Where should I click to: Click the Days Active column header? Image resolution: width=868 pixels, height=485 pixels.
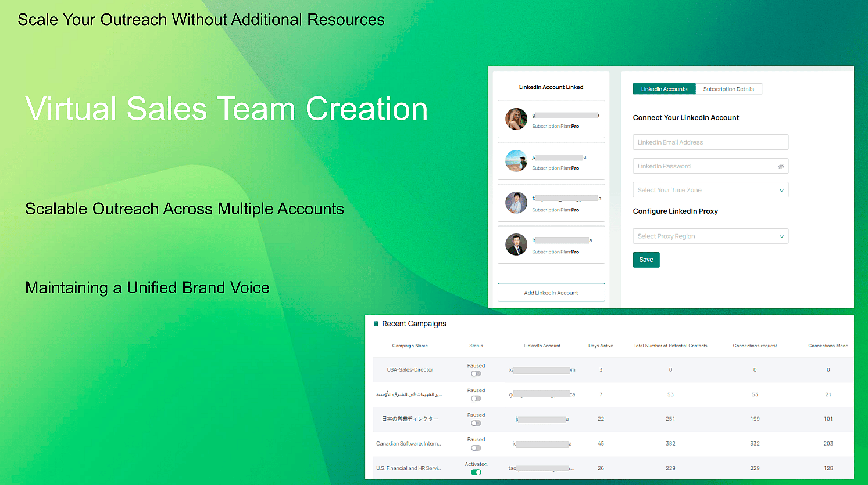601,346
